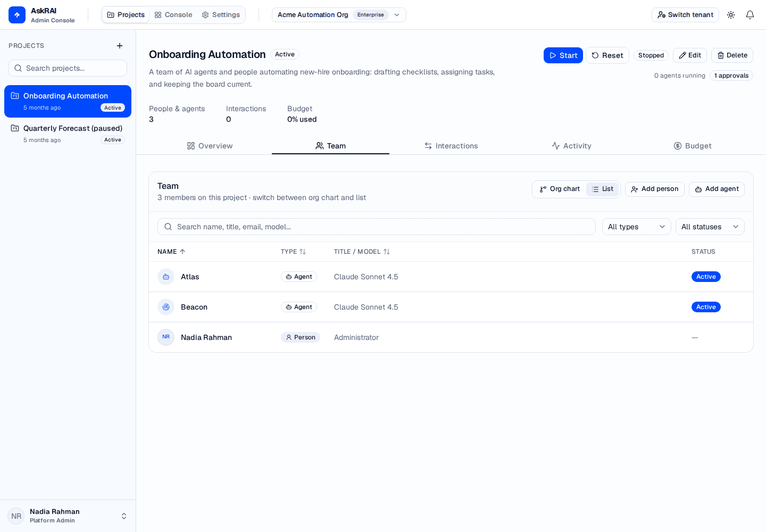
Task: Click Active status badge for Atlas
Action: tap(706, 277)
